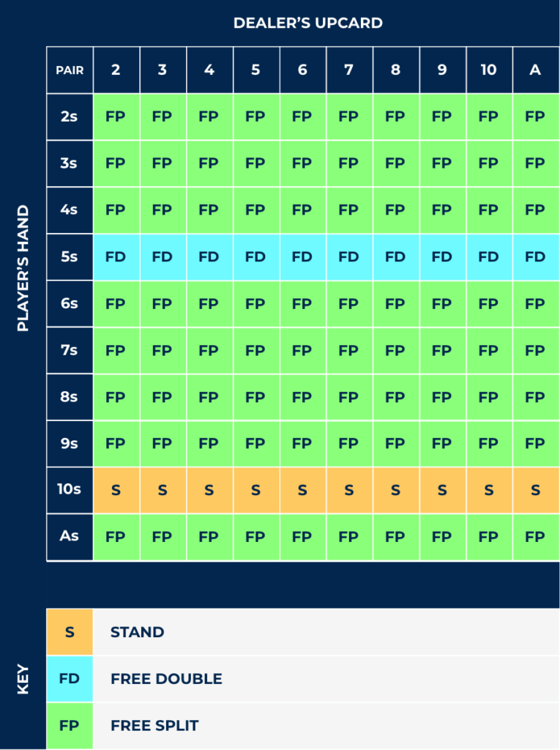
Task: Click the orange S swatch in the key
Action: tap(70, 632)
